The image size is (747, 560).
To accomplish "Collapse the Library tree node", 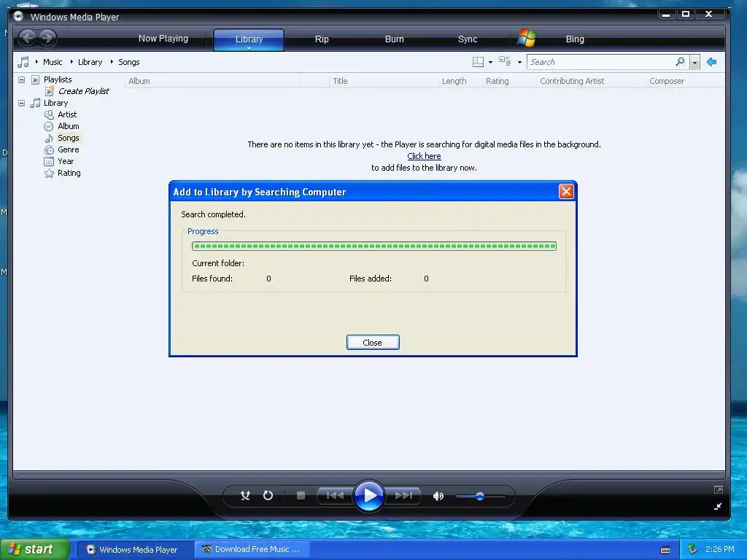I will 21,103.
